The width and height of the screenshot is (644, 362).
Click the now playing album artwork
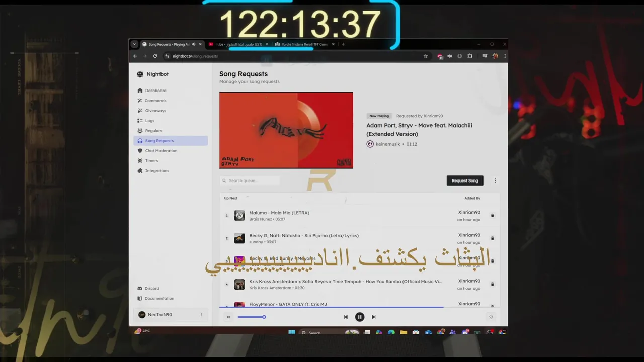286,130
